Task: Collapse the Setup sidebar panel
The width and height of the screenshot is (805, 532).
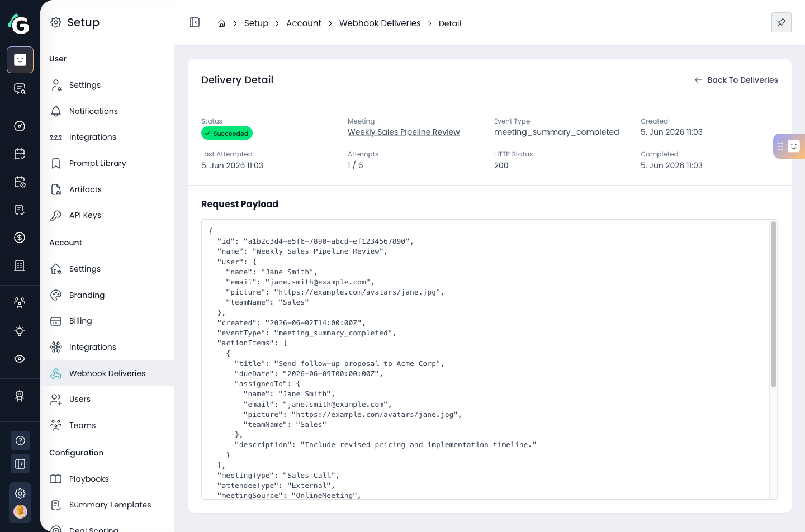Action: click(x=195, y=22)
